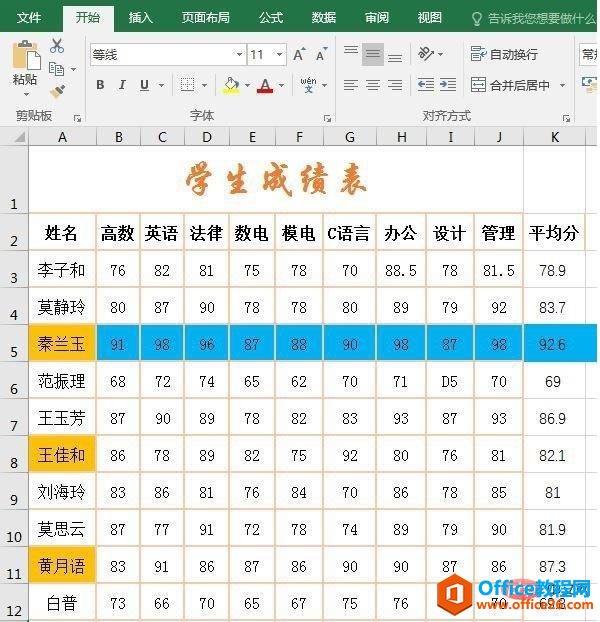
Task: Open the copy options dropdown arrow
Action: (73, 69)
